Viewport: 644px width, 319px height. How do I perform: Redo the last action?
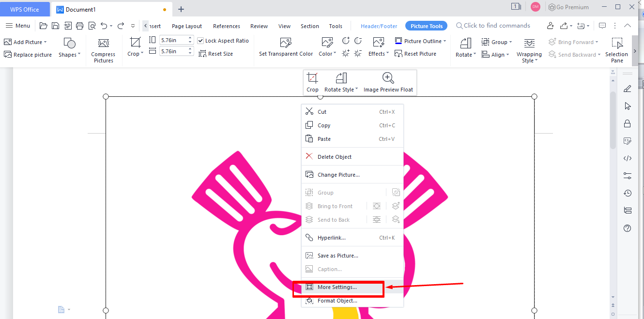(121, 26)
